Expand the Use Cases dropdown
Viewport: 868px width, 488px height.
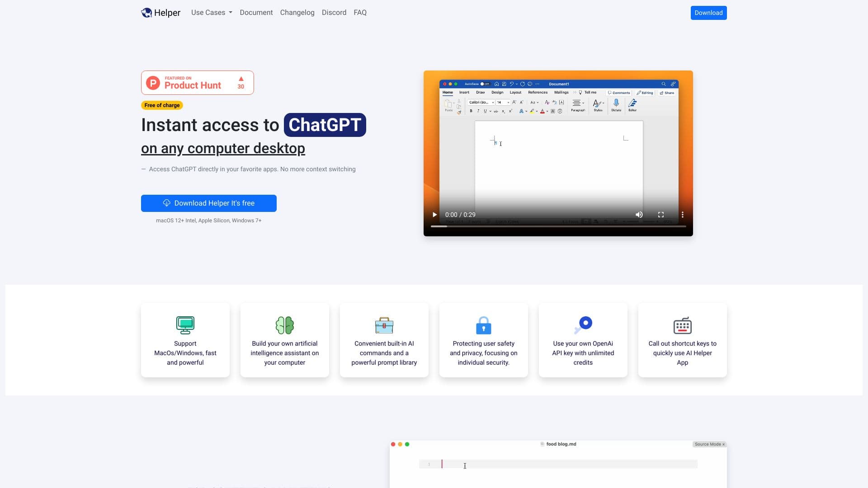(x=211, y=13)
